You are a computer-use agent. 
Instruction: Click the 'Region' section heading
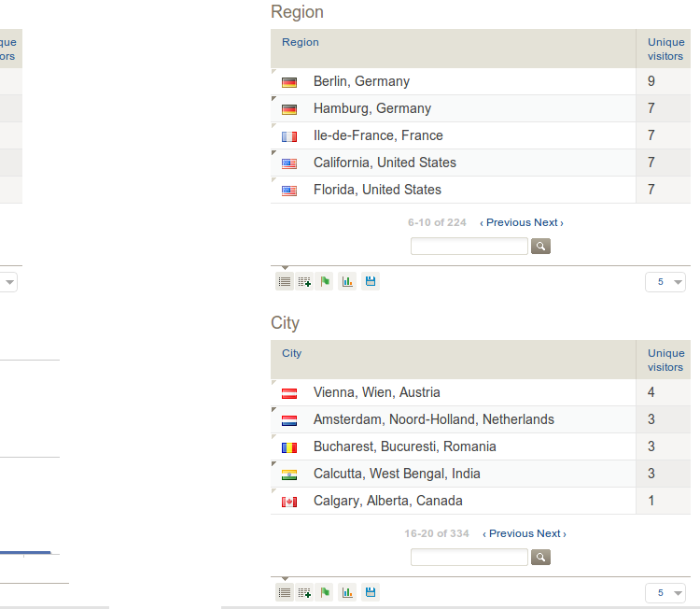297,12
